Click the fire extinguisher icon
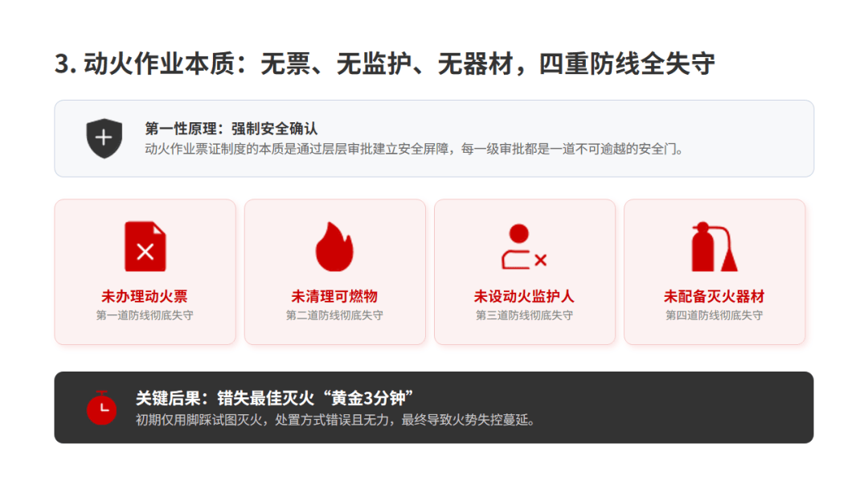Screen dimensions: 868x489 [714, 247]
